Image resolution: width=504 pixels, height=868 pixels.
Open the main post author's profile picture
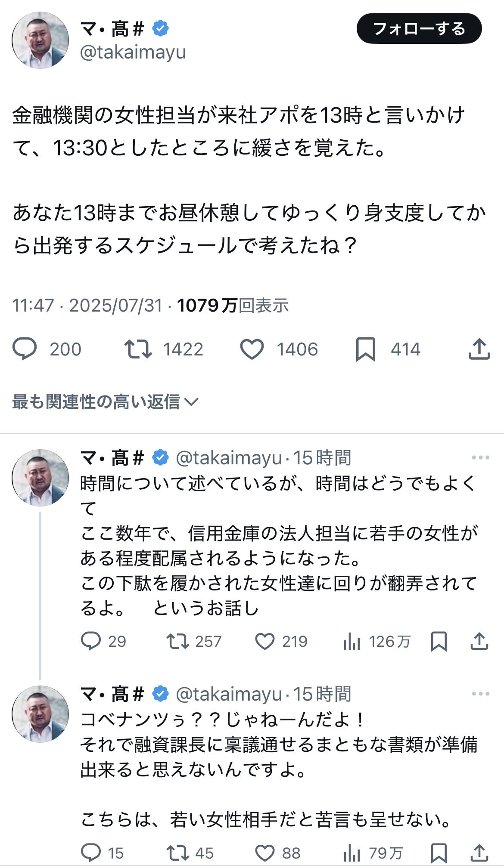pos(40,40)
